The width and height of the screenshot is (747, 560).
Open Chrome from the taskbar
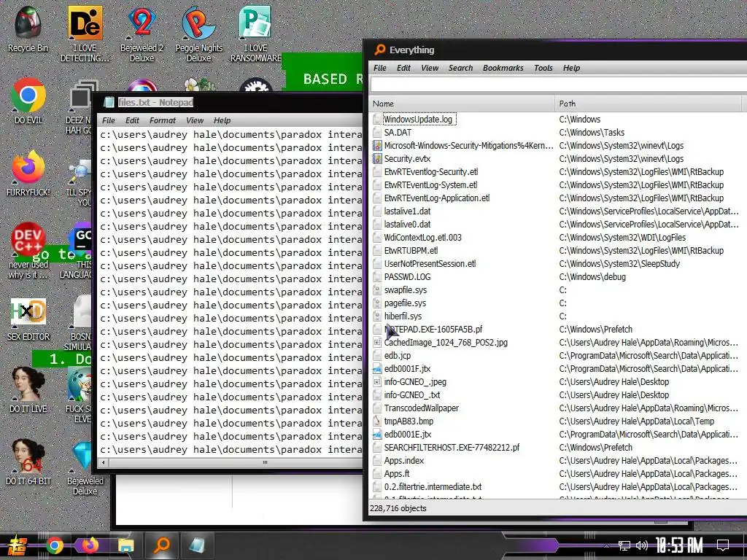[x=55, y=545]
